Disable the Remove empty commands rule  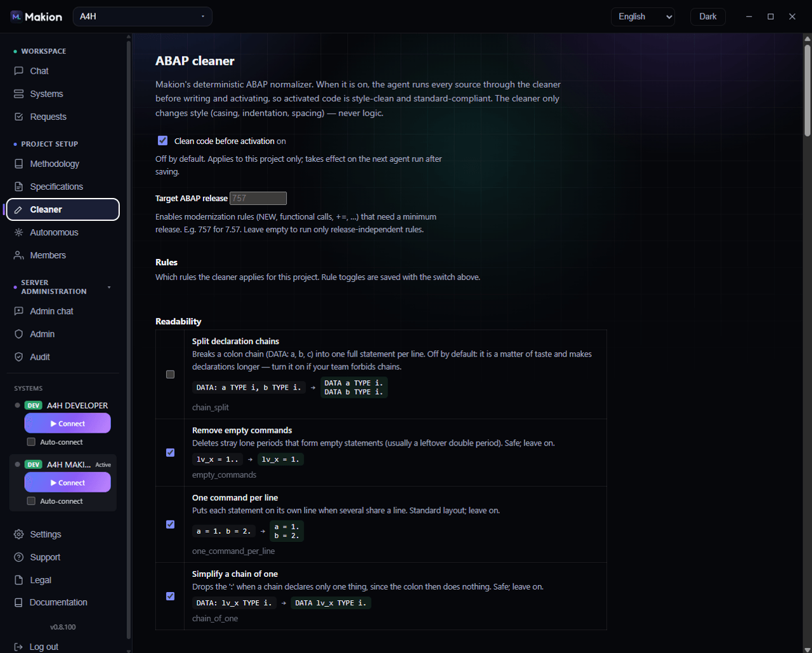pos(170,452)
